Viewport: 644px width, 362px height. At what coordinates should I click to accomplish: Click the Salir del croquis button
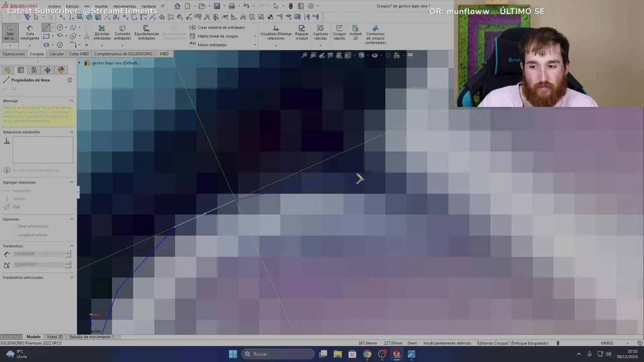coord(10,33)
